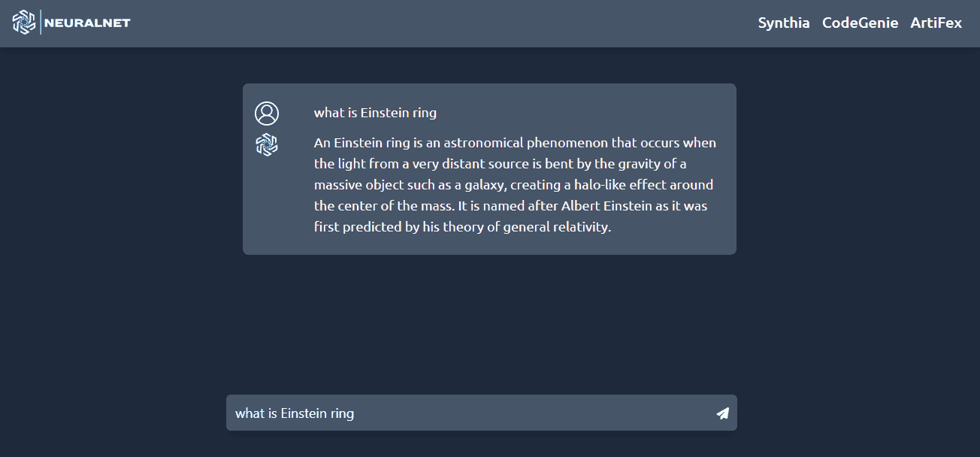This screenshot has width=980, height=457.
Task: Click the empty header bar area left of Synthia
Action: click(443, 23)
